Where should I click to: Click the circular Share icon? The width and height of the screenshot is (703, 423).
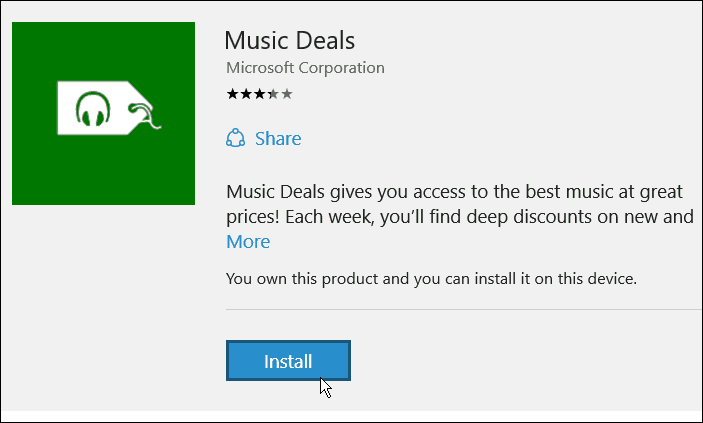point(235,138)
